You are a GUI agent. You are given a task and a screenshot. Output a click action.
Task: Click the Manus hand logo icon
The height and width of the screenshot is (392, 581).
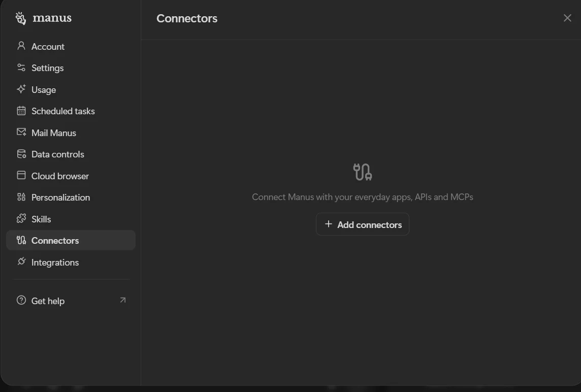[20, 18]
